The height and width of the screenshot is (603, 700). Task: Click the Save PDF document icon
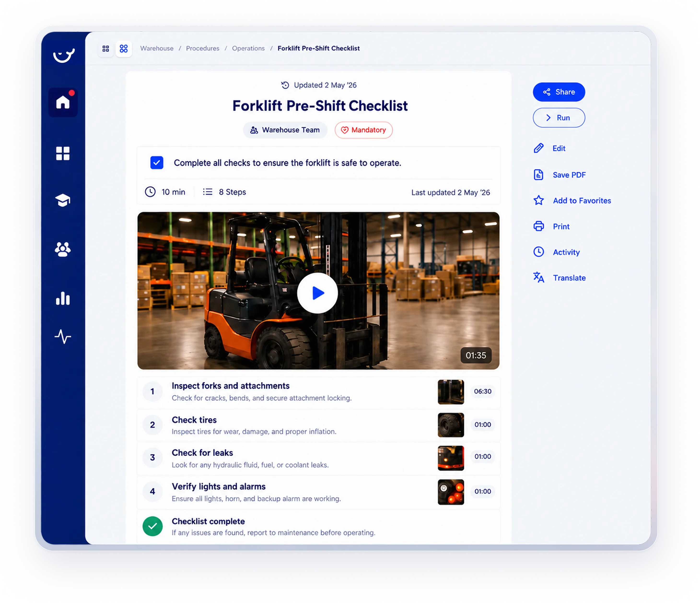(538, 175)
